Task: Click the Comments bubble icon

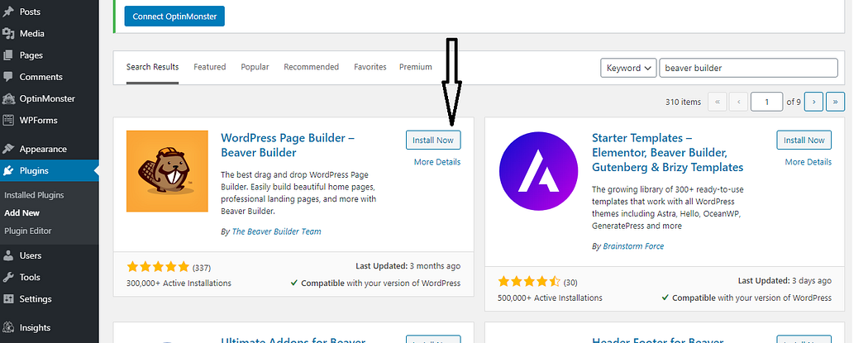Action: [8, 77]
